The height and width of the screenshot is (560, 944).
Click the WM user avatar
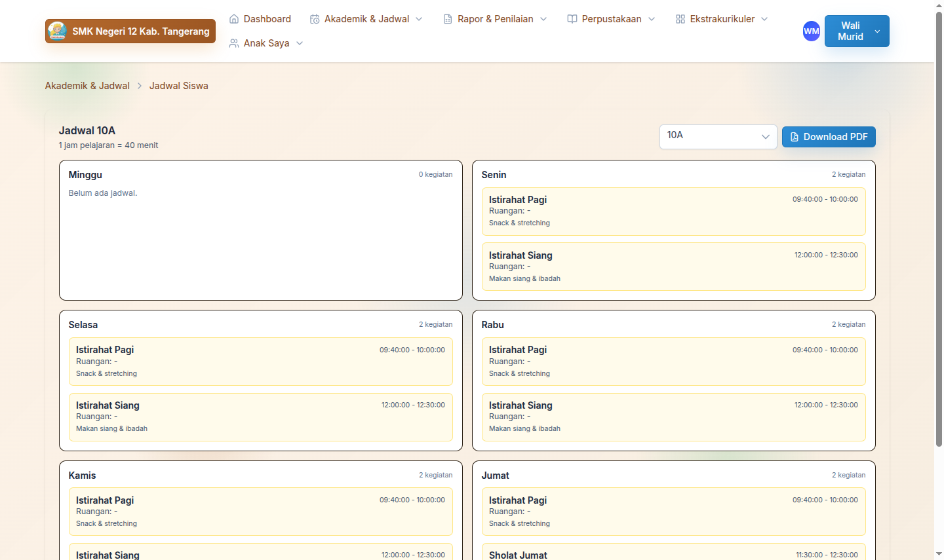point(812,31)
